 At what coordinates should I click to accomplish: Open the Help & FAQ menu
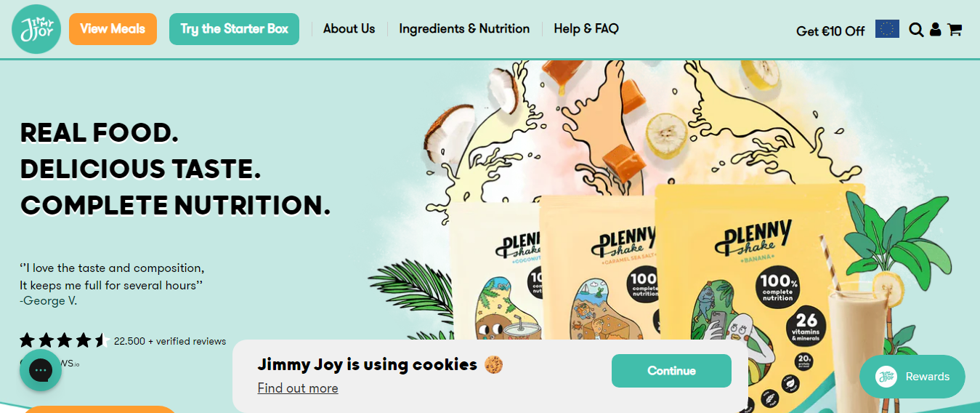(x=586, y=29)
